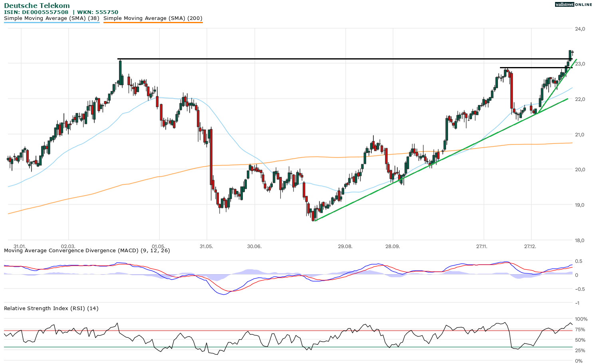Click the Relative Strength Index (RSI) (14) title
This screenshot has width=595, height=364.
pyautogui.click(x=51, y=309)
